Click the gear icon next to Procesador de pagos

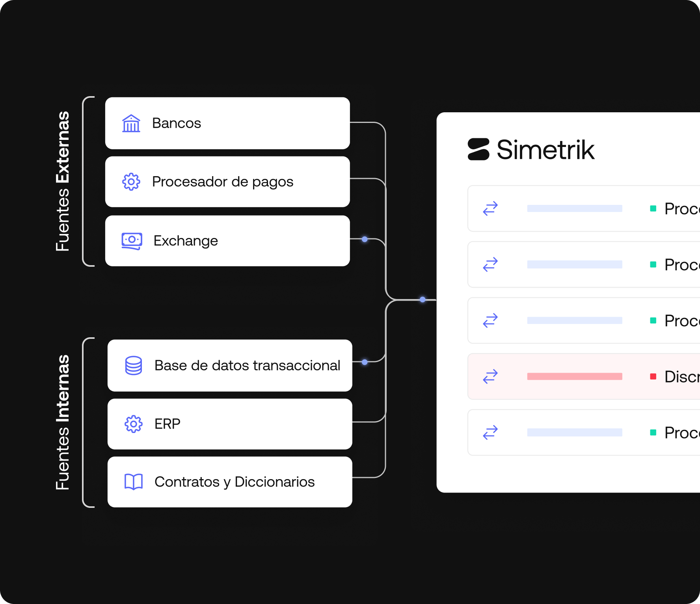coord(131,182)
